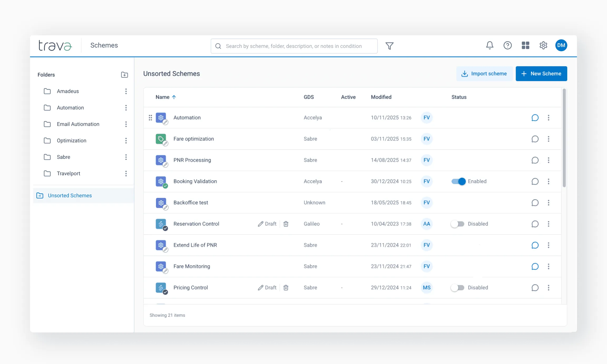Select the Unsorted Schemes folder
The height and width of the screenshot is (364, 607).
[70, 196]
